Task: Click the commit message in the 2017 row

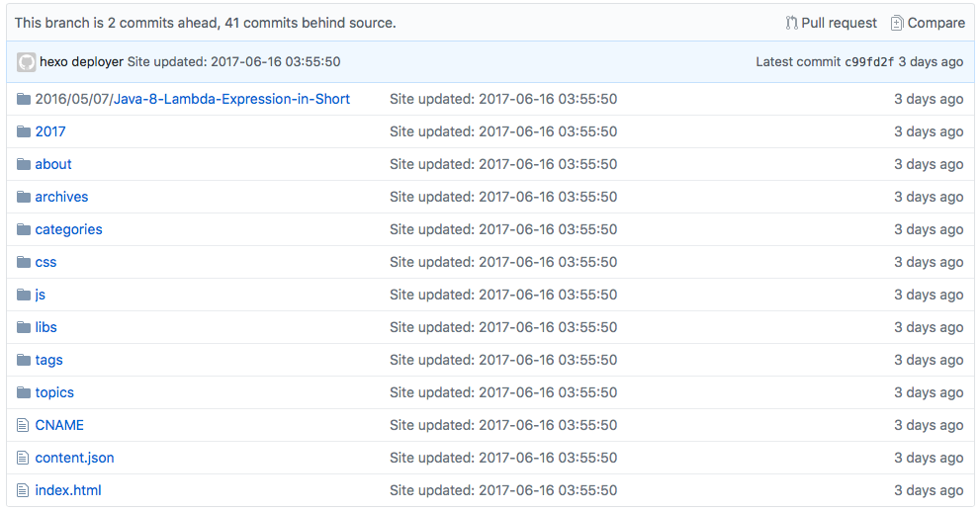Action: [503, 131]
